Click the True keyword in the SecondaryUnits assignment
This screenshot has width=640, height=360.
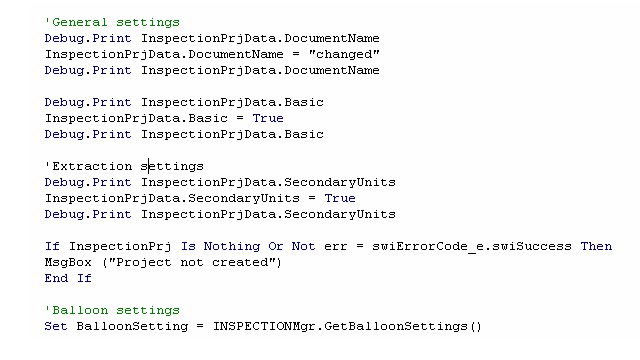340,198
